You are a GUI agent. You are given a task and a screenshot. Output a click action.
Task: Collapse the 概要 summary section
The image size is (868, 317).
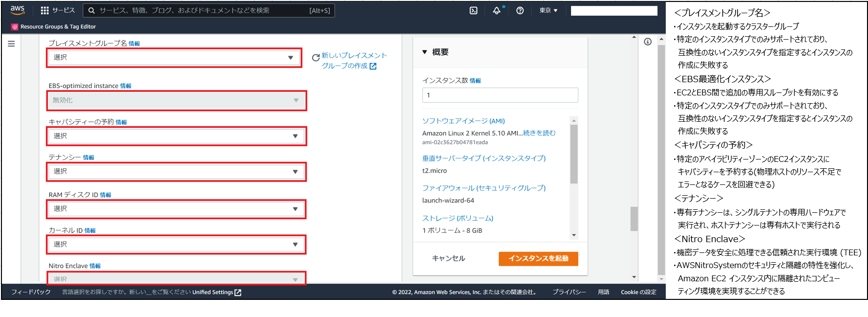(x=424, y=52)
